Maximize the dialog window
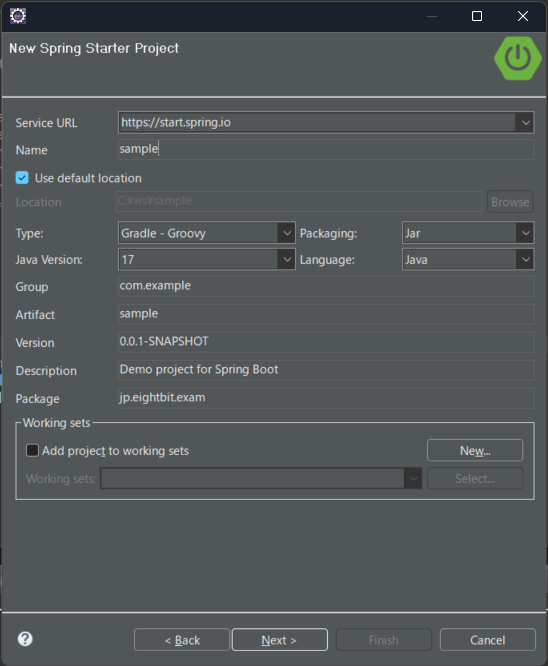The height and width of the screenshot is (666, 548). (x=477, y=16)
